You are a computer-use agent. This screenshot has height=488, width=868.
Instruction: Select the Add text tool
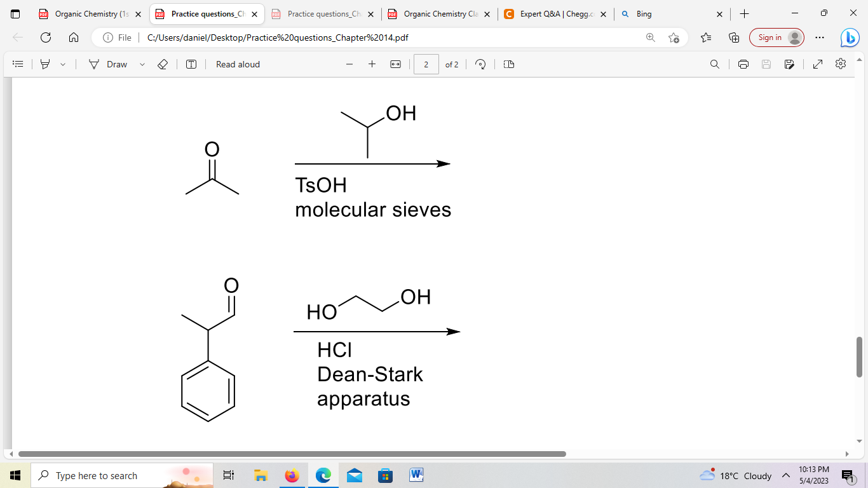(191, 64)
